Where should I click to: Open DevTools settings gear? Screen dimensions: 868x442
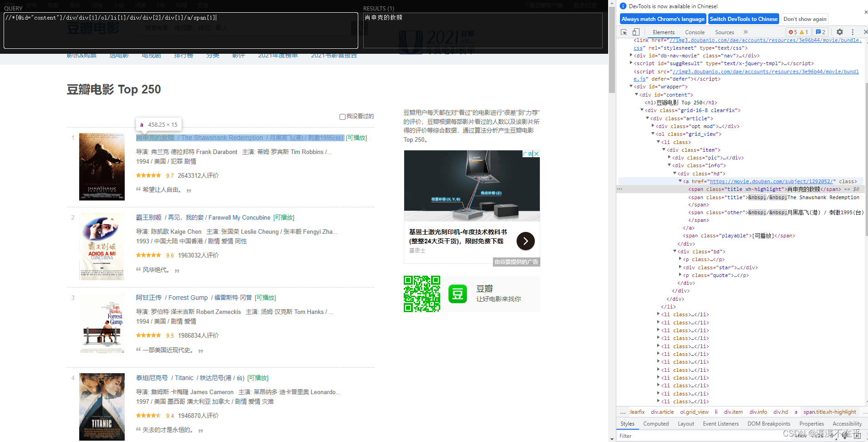(840, 32)
